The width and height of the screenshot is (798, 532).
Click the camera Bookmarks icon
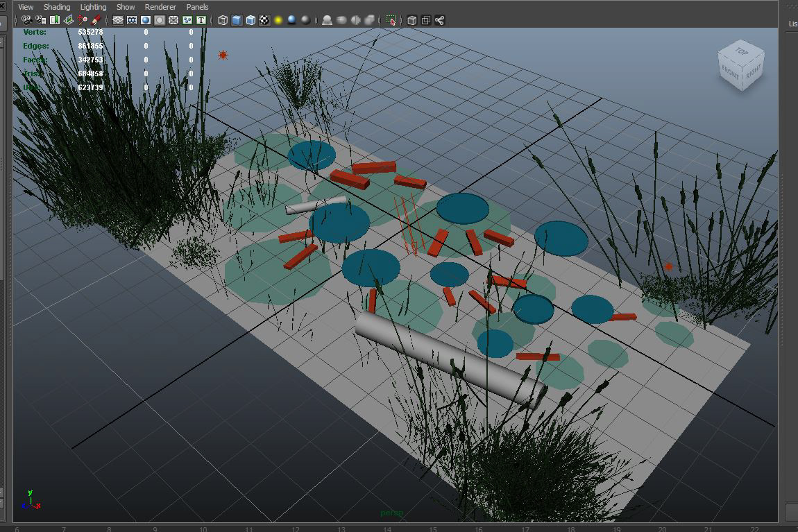(x=54, y=20)
